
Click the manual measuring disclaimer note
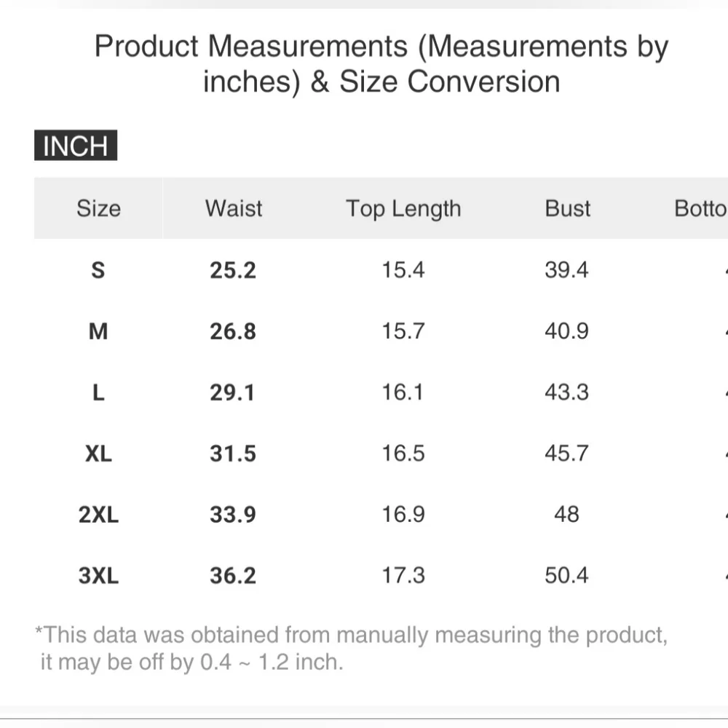(351, 648)
